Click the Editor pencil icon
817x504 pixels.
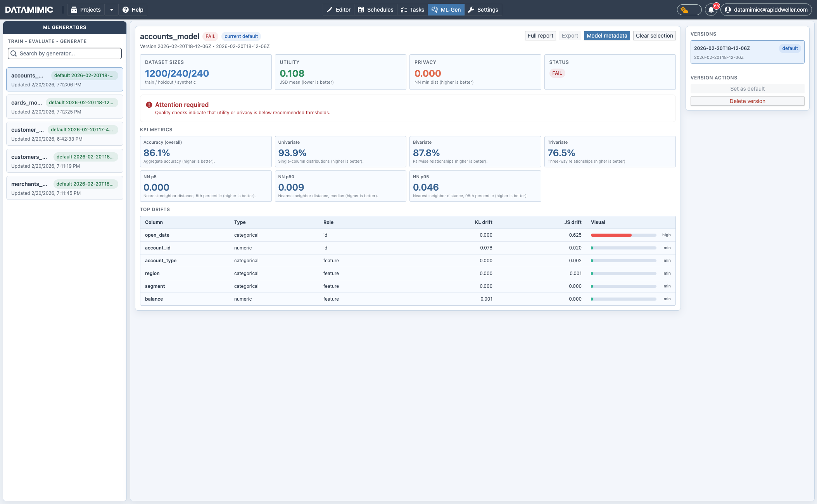[x=329, y=9]
